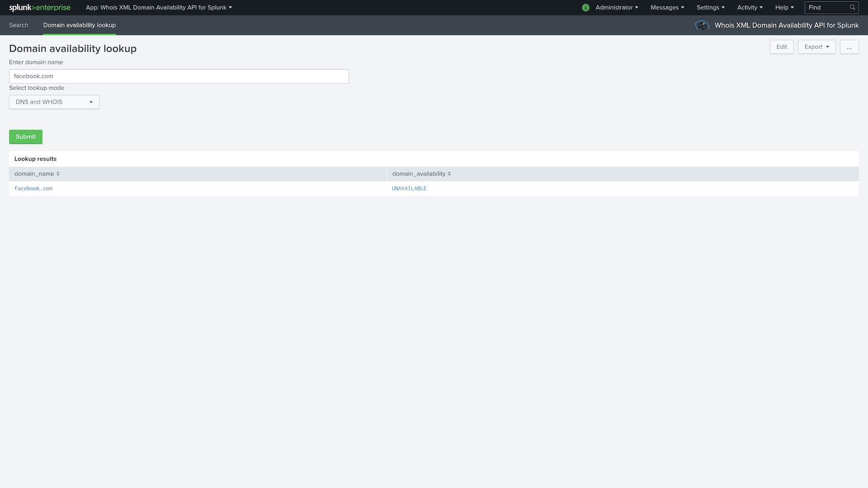Focus the domain name input field
Screen dimensions: 868x488
click(x=179, y=77)
